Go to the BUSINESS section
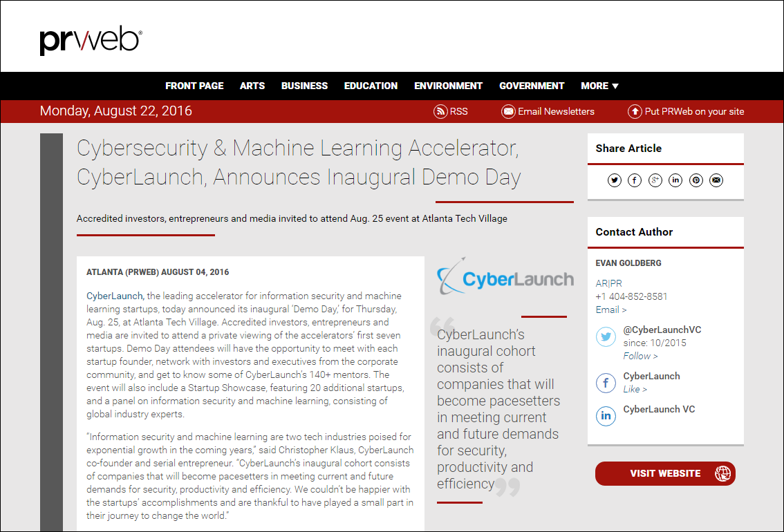 click(x=304, y=86)
